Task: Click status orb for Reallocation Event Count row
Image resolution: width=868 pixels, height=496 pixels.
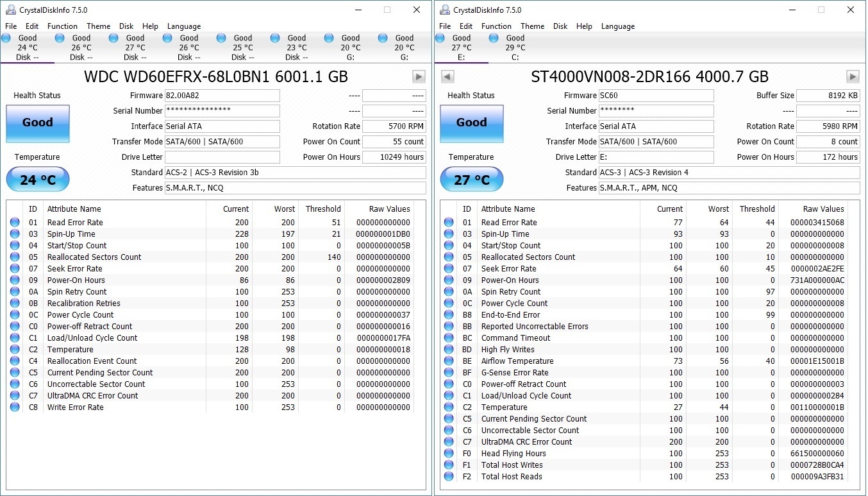Action: pyautogui.click(x=15, y=361)
